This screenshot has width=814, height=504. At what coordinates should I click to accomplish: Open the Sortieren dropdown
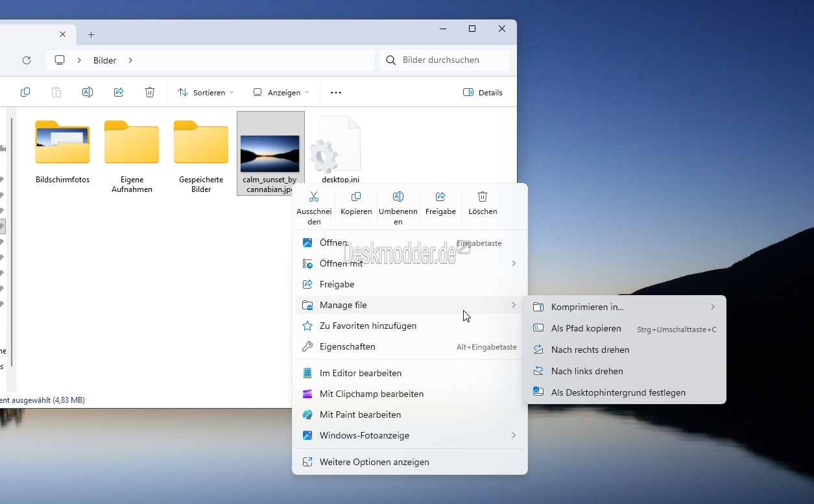205,92
